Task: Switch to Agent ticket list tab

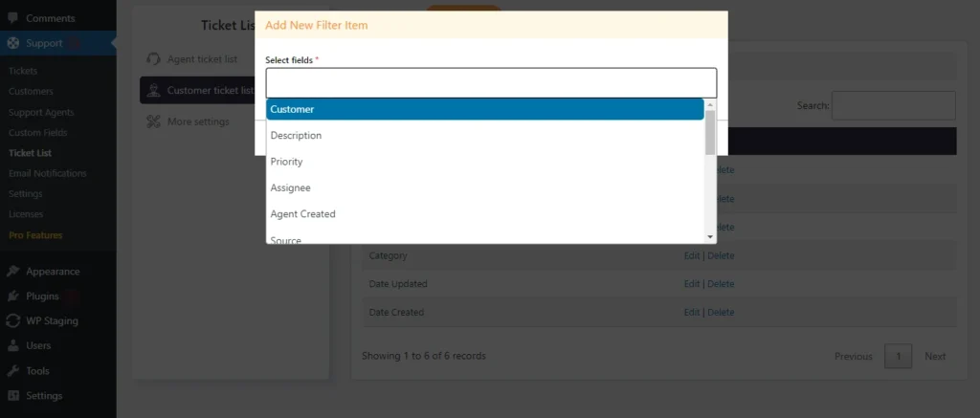Action: (x=202, y=59)
